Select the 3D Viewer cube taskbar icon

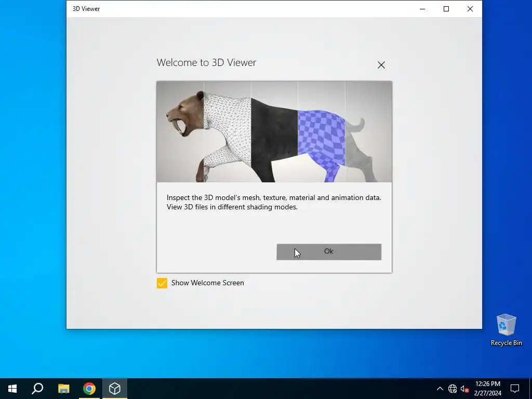(x=115, y=389)
